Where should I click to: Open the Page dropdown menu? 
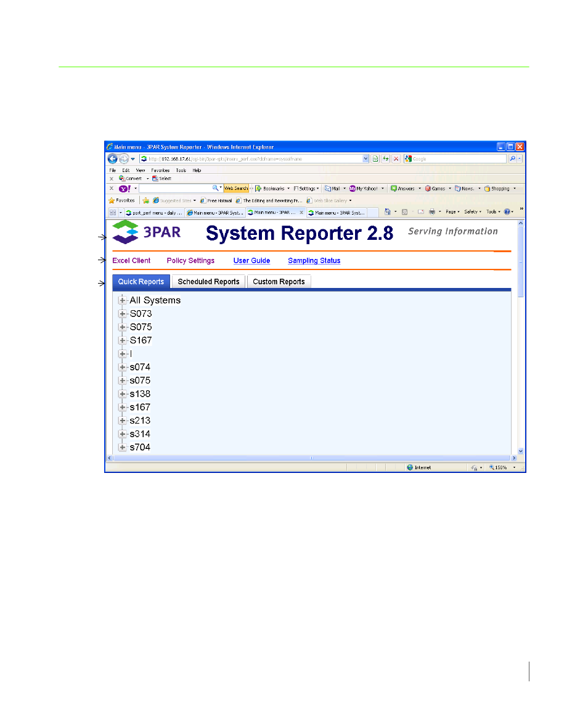452,211
